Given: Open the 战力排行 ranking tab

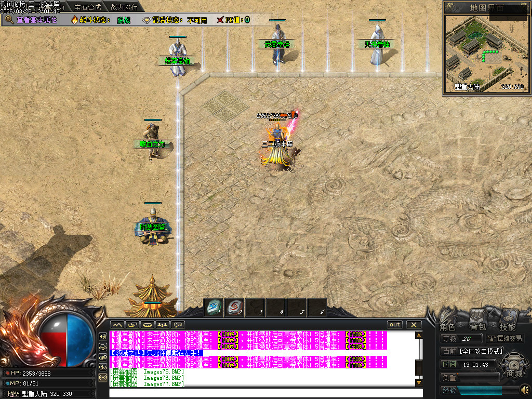Looking at the screenshot, I should 124,7.
